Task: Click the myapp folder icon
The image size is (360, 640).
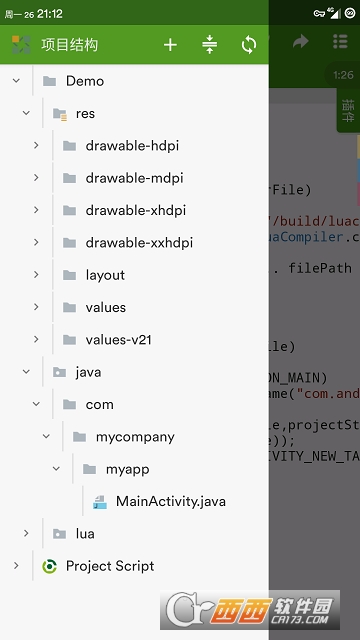Action: 89,469
